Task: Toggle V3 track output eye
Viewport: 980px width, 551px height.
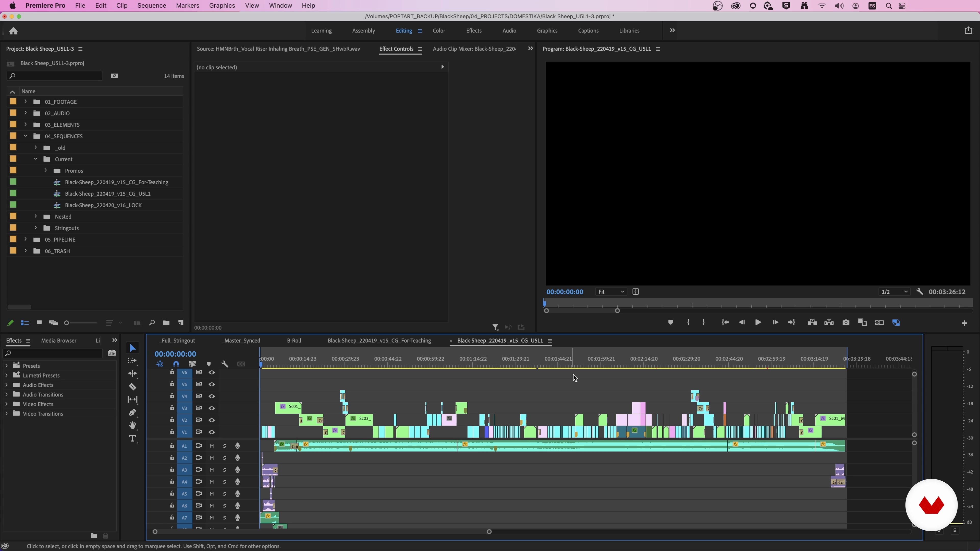Action: pyautogui.click(x=212, y=408)
